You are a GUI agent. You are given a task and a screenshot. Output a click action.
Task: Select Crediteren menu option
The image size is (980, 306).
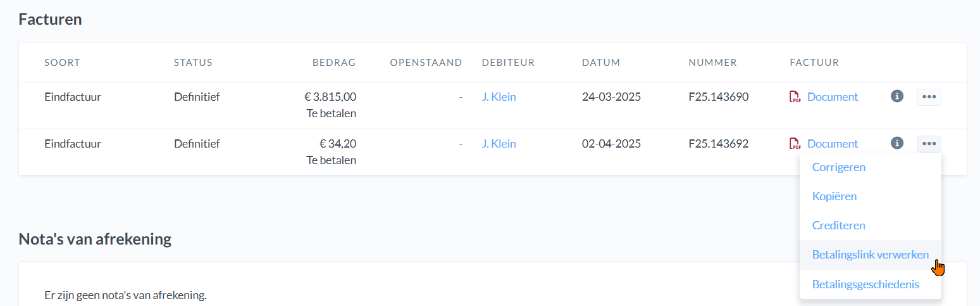(x=839, y=226)
